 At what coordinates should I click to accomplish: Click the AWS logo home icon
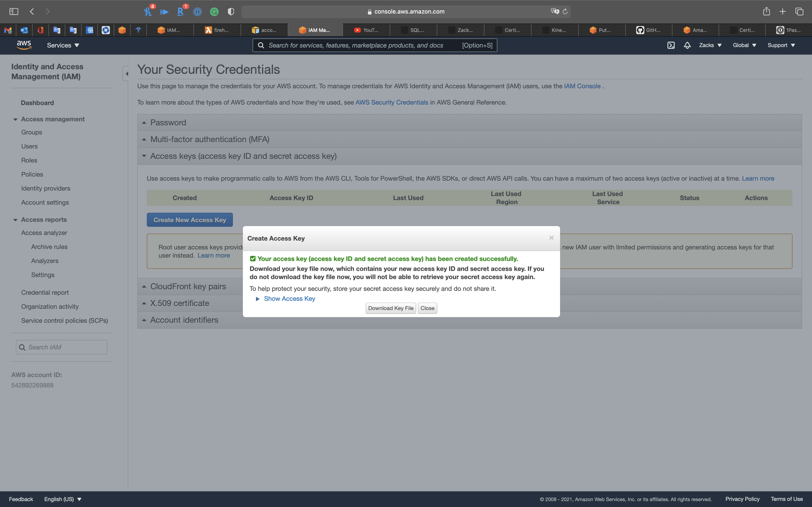(24, 45)
